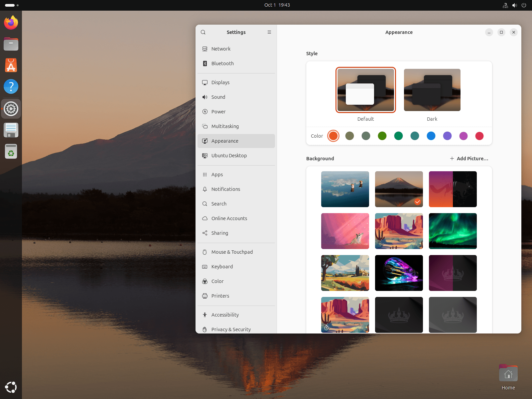Click the Help icon in dock

[x=11, y=87]
